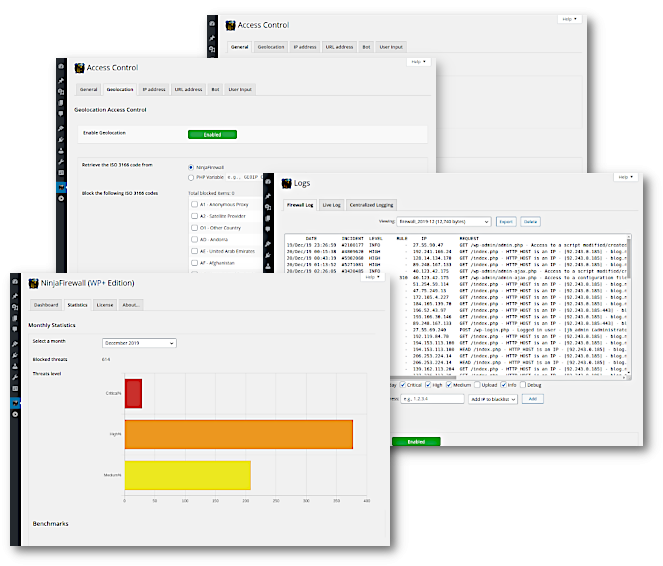Open the License tab
This screenshot has width=663, height=566.
[104, 304]
